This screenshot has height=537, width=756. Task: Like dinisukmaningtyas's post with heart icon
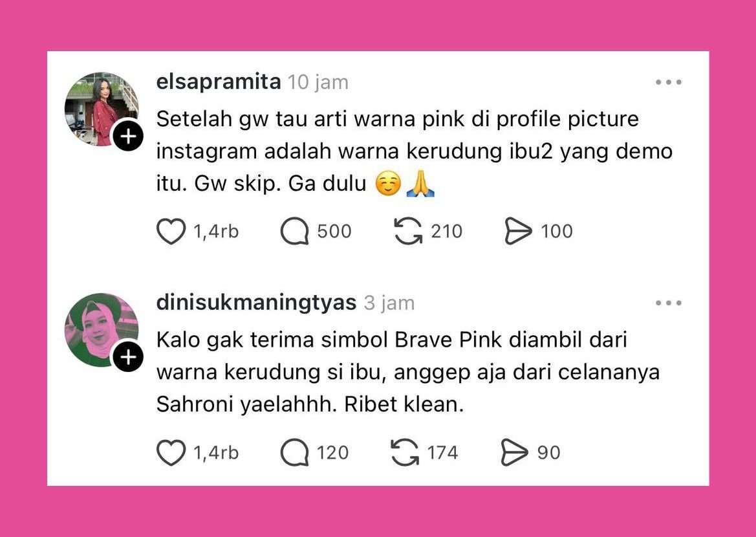pos(171,452)
